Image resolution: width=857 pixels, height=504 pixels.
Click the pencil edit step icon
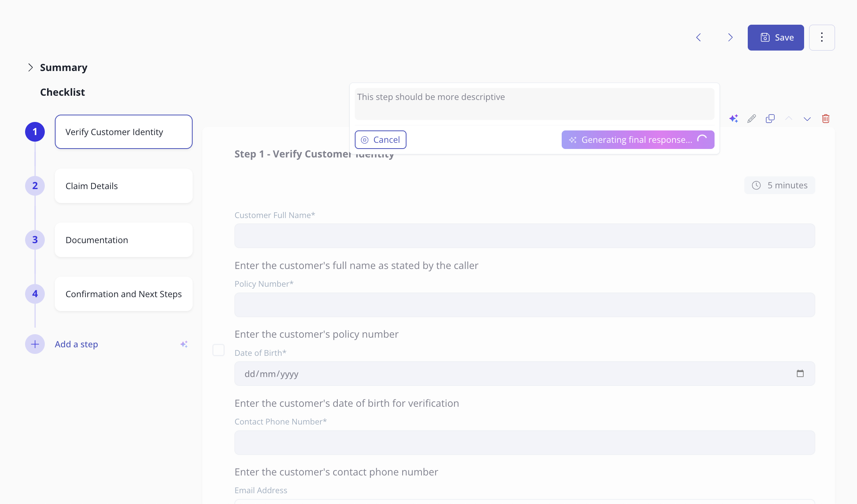(x=752, y=118)
